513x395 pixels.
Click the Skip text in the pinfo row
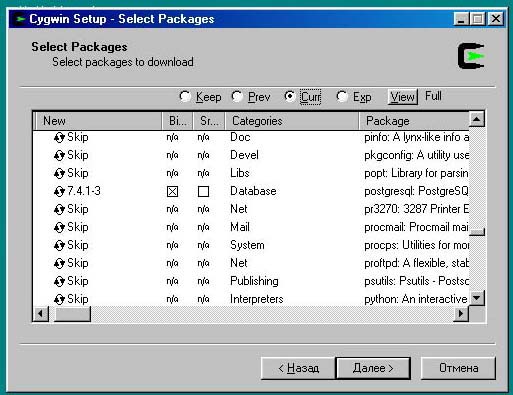(x=78, y=137)
